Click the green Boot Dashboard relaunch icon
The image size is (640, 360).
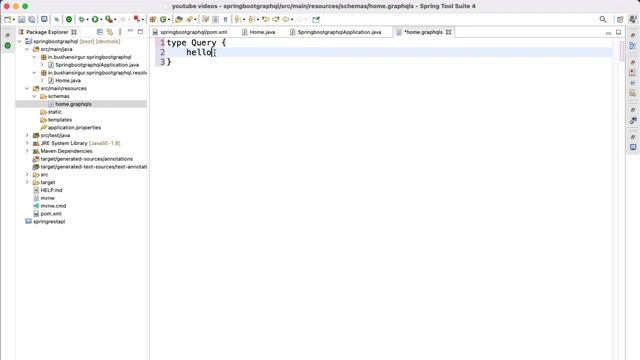(69, 19)
